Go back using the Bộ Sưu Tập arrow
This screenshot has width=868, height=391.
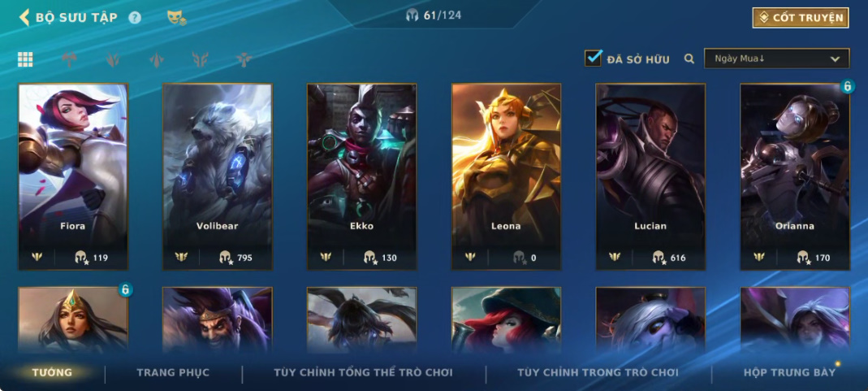coord(24,17)
